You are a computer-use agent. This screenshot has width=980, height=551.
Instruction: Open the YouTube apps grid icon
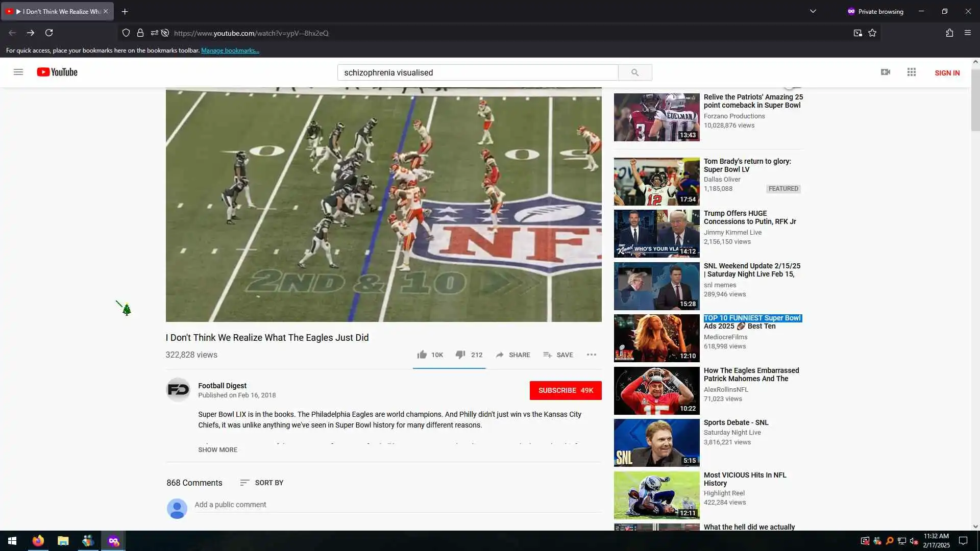[x=912, y=72]
